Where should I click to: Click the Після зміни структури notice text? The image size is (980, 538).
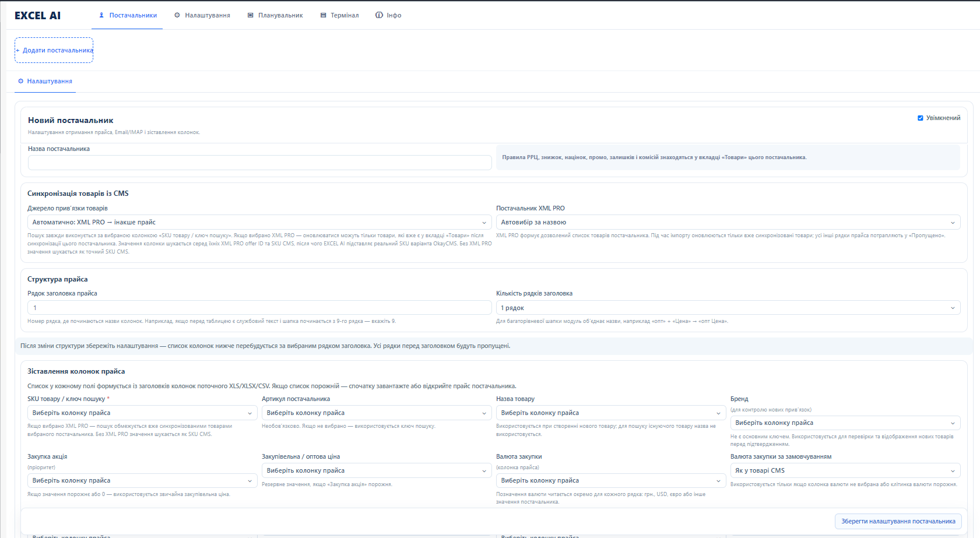point(265,346)
